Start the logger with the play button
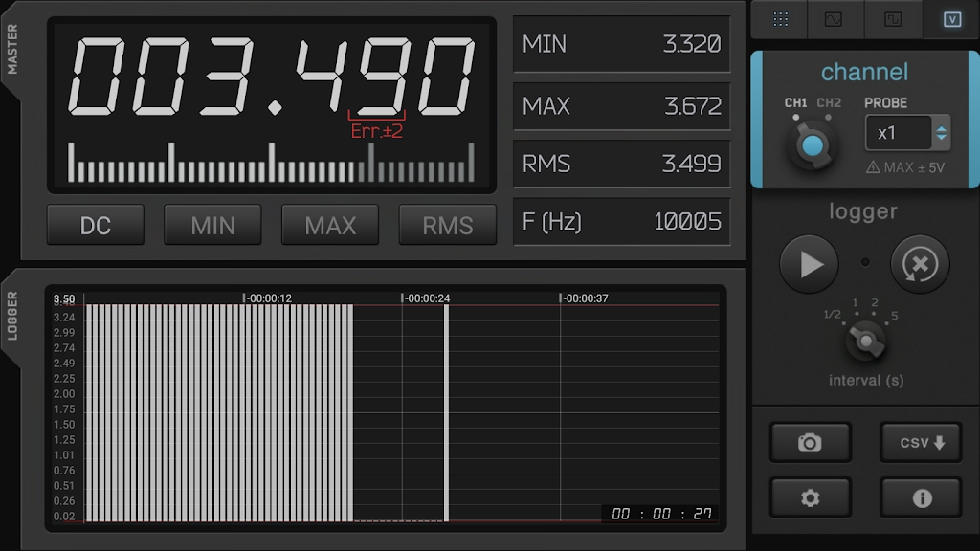Viewport: 980px width, 551px height. click(x=809, y=264)
